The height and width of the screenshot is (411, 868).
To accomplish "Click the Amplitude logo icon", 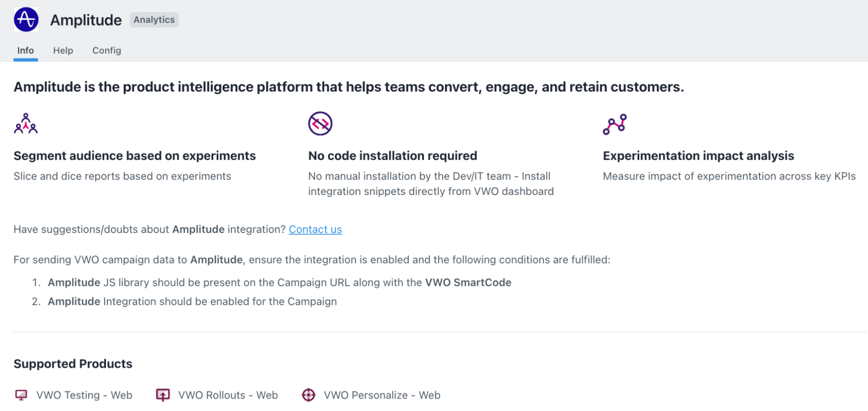I will pyautogui.click(x=26, y=20).
